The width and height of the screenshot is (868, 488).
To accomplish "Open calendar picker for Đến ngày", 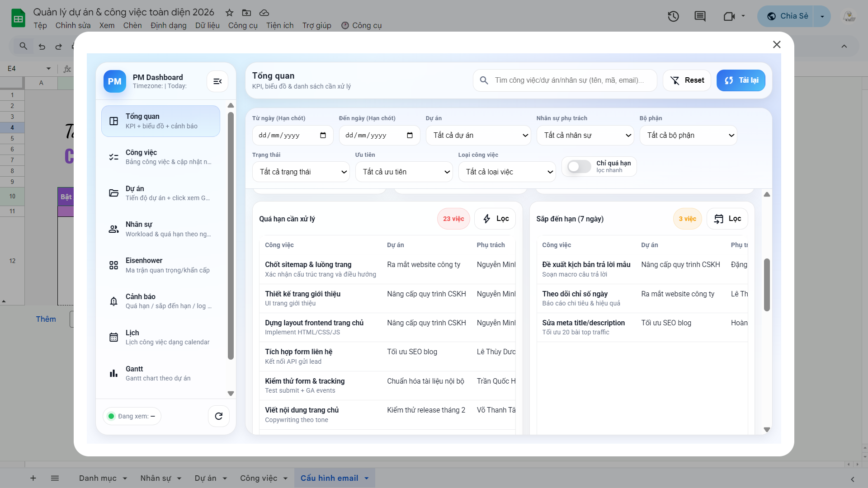I will [410, 136].
